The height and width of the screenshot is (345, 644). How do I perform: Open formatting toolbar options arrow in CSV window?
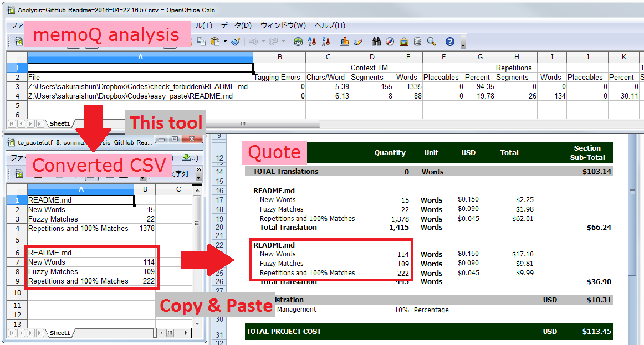point(199,178)
